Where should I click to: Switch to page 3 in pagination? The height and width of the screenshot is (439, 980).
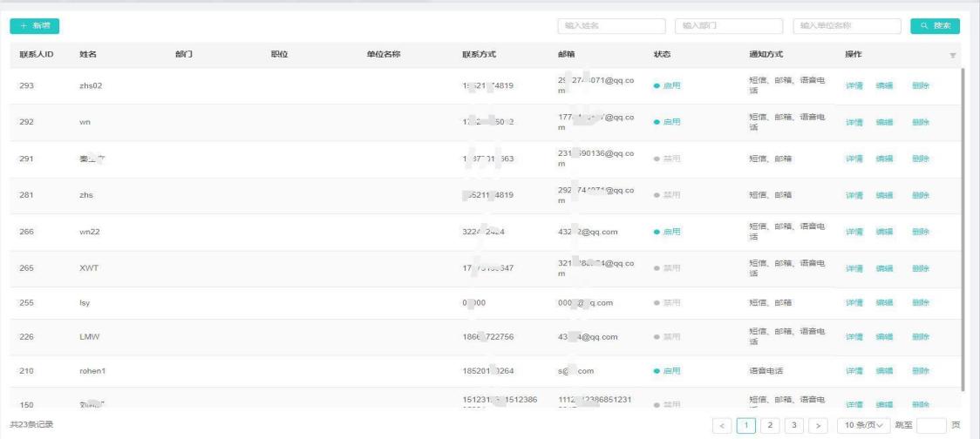[x=793, y=425]
